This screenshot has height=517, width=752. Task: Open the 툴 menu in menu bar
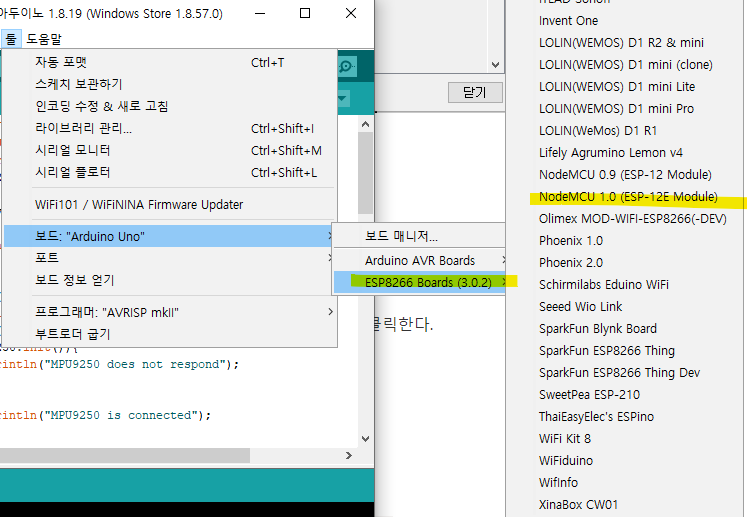click(11, 39)
